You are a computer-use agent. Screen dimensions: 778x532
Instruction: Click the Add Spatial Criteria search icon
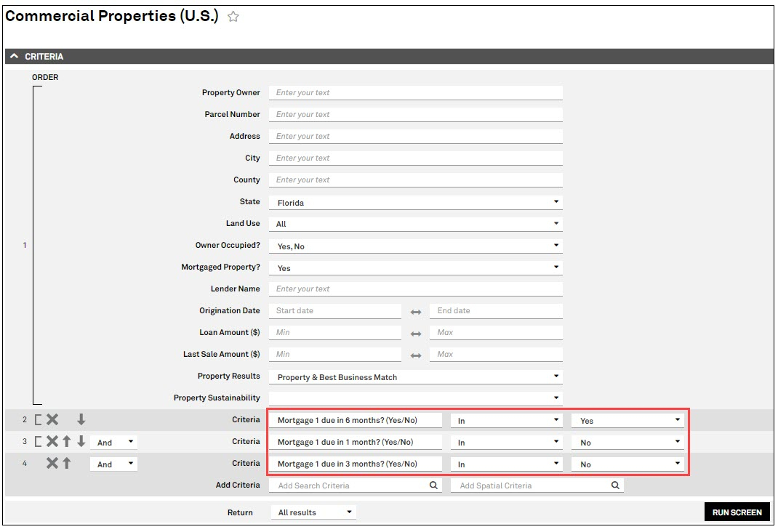point(615,485)
